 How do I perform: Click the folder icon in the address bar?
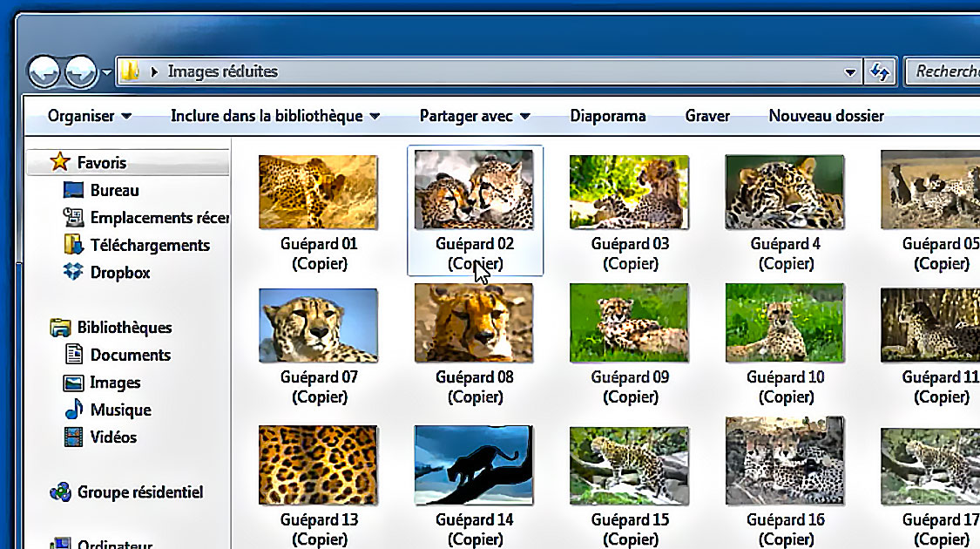[130, 71]
